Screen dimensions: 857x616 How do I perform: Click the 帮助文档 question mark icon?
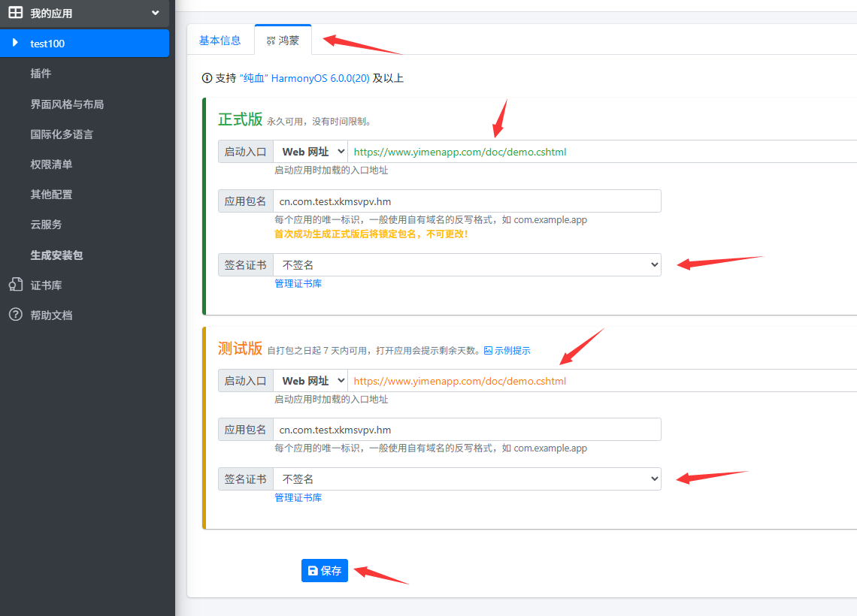[x=15, y=315]
